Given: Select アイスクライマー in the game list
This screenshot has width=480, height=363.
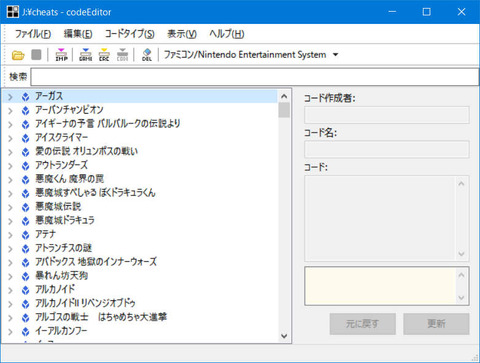Looking at the screenshot, I should click(62, 138).
